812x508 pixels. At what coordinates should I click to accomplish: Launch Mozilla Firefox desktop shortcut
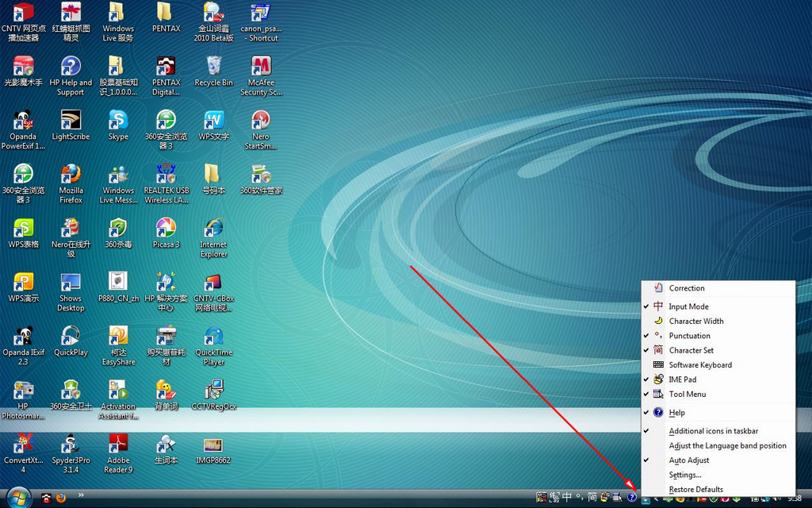(x=71, y=183)
